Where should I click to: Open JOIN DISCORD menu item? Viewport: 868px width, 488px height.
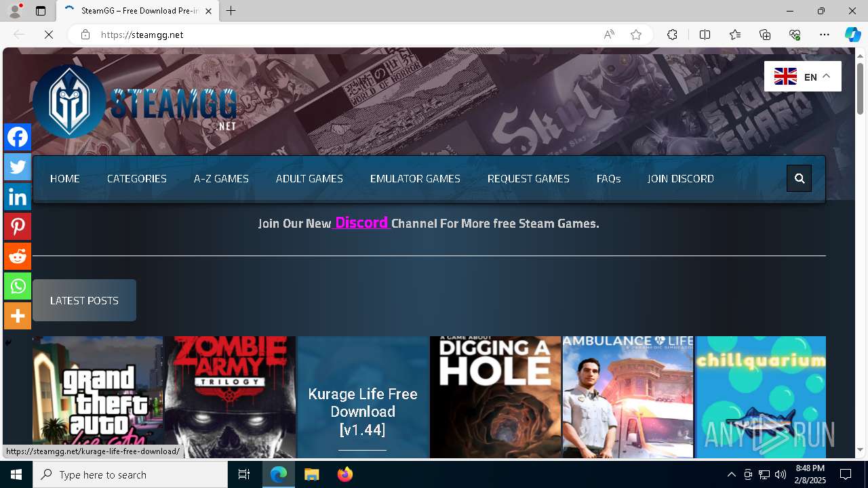click(681, 178)
